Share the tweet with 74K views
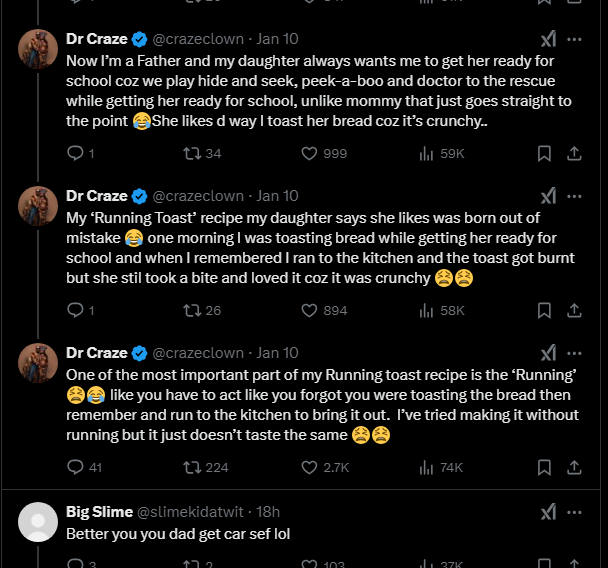 pos(574,467)
